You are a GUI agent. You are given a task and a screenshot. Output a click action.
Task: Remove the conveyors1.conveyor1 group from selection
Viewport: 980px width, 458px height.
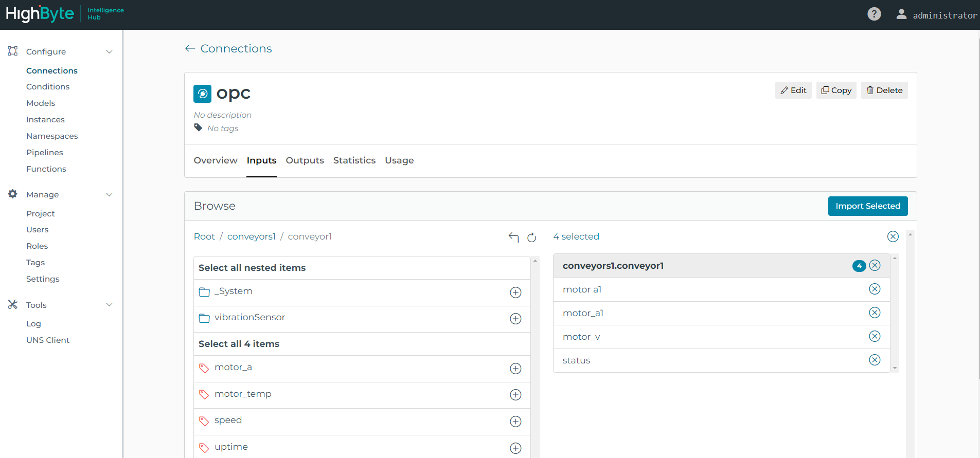[875, 265]
